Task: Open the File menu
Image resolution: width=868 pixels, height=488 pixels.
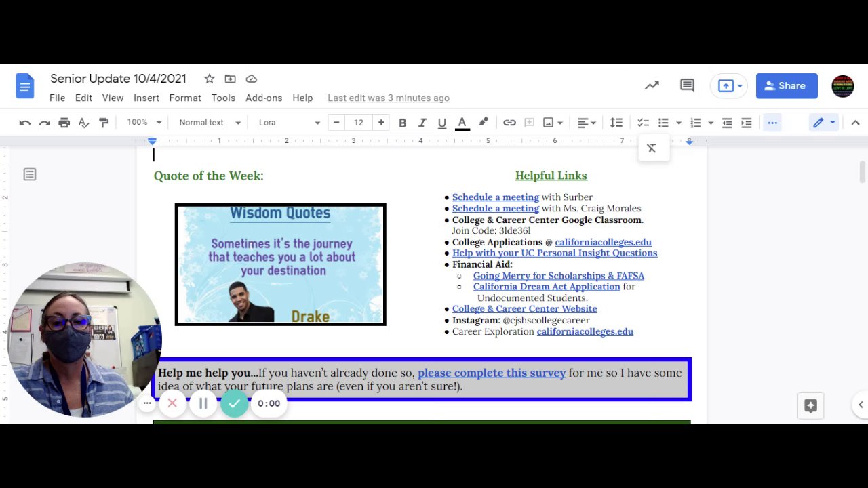Action: 57,98
